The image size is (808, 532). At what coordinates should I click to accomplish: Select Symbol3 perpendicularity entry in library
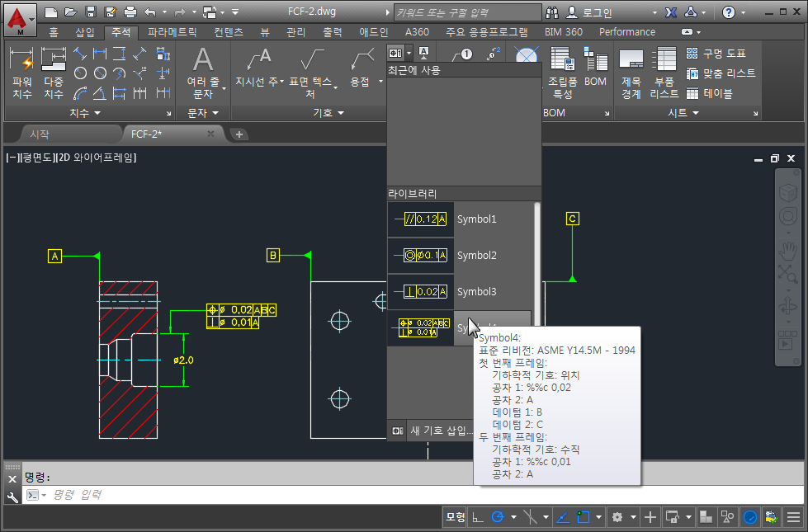pyautogui.click(x=461, y=291)
